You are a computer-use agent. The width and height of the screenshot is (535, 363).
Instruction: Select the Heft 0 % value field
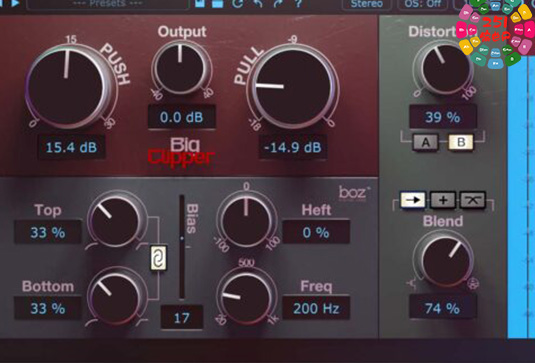[316, 233]
